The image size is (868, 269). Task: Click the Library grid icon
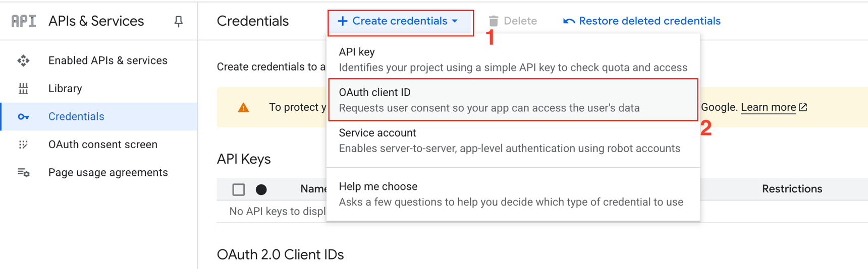pos(23,89)
